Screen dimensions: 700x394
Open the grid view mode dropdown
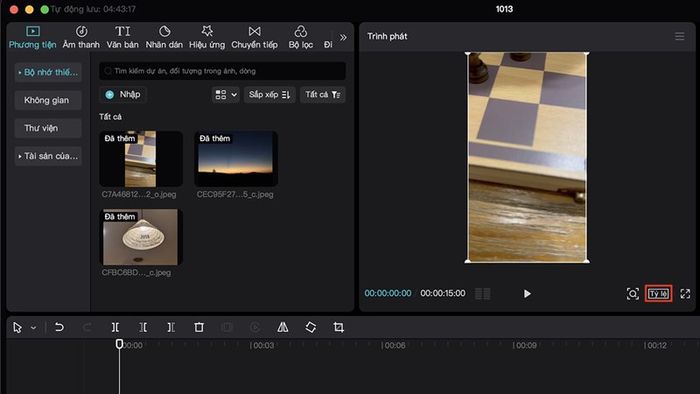point(226,95)
